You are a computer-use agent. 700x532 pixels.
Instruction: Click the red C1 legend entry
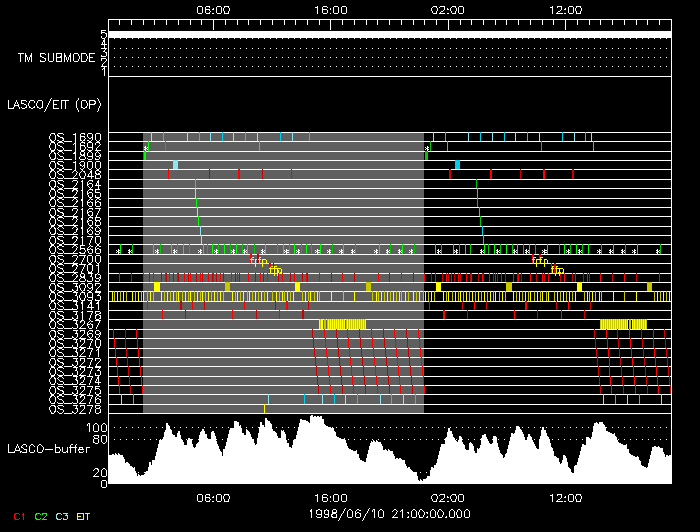coord(17,515)
